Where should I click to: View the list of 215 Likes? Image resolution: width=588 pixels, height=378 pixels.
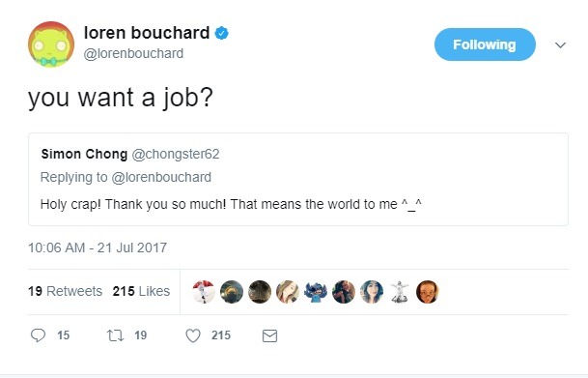(x=141, y=291)
